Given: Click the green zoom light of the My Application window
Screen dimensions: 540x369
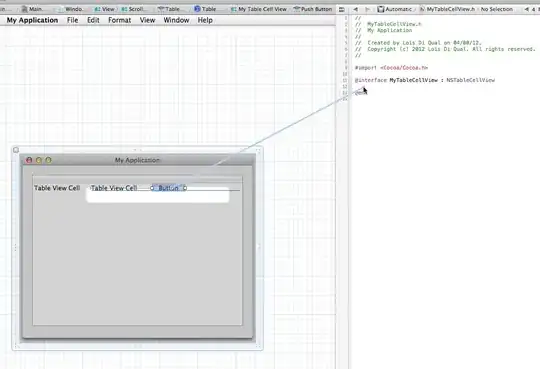Looking at the screenshot, I should pos(49,160).
